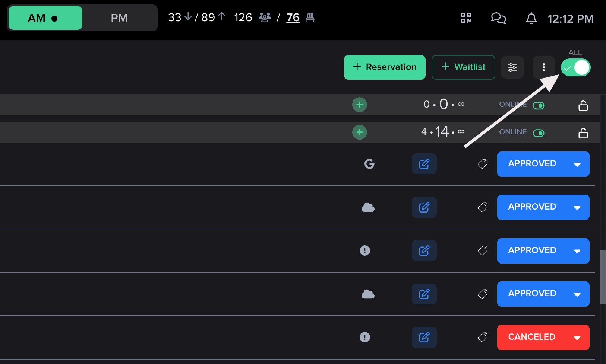This screenshot has height=364, width=606.
Task: Toggle the ALL switch off
Action: click(x=575, y=68)
